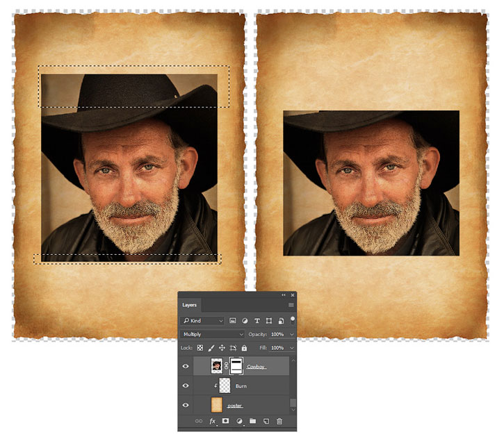Viewport: 504px width, 441px height.
Task: Click link layers icon at panel bottom
Action: (199, 421)
